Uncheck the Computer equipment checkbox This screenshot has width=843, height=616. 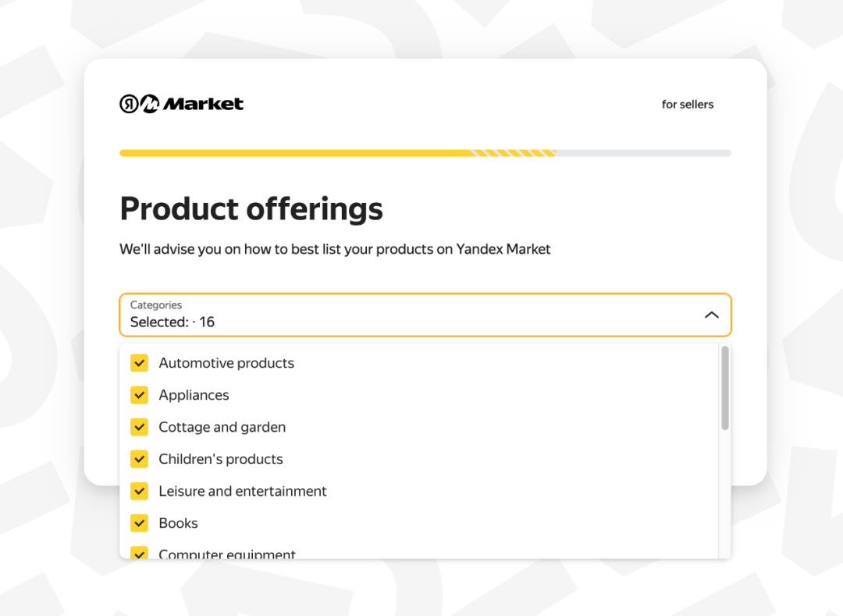(140, 554)
